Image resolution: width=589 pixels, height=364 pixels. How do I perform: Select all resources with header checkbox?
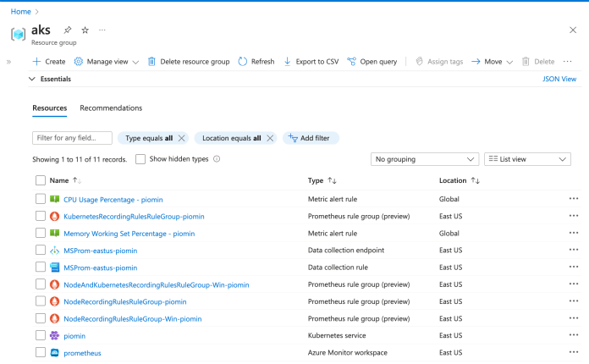tap(41, 180)
